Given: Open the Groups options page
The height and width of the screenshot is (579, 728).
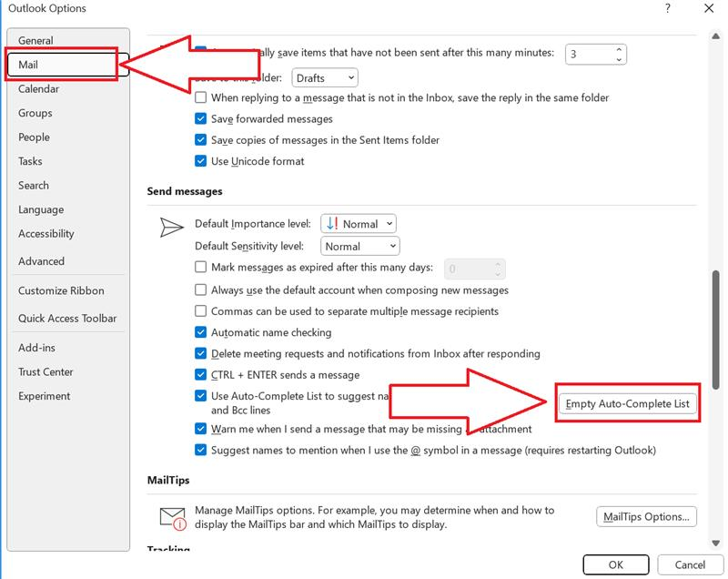Looking at the screenshot, I should click(35, 113).
